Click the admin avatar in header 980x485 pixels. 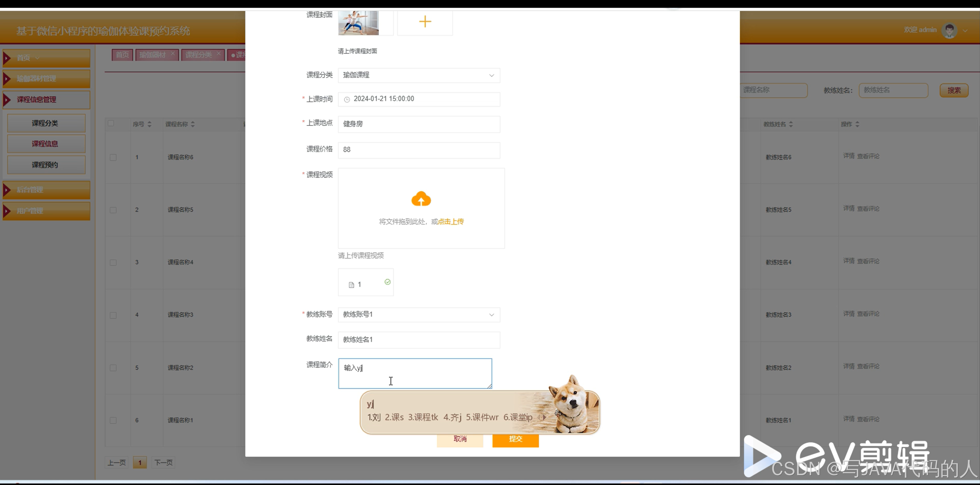949,30
